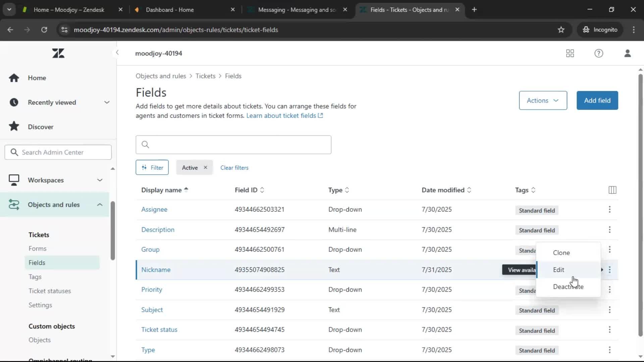This screenshot has height=362, width=644.
Task: Click the fields search box
Action: (x=233, y=145)
